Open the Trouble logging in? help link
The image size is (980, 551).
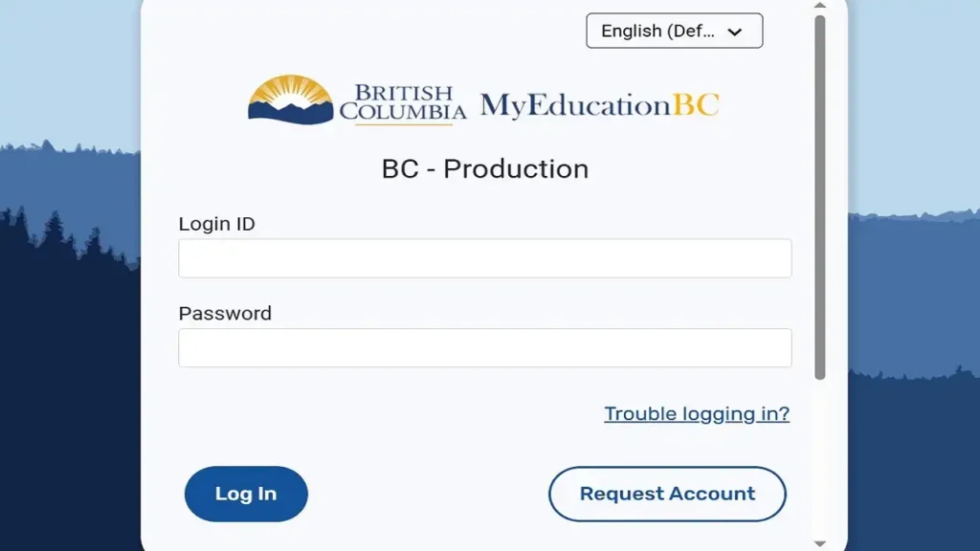696,413
